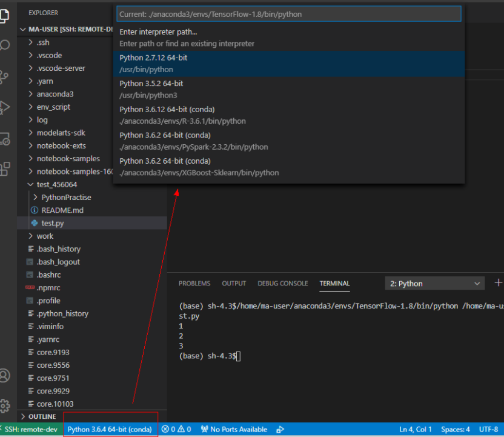Open test.py in the explorer

[53, 223]
